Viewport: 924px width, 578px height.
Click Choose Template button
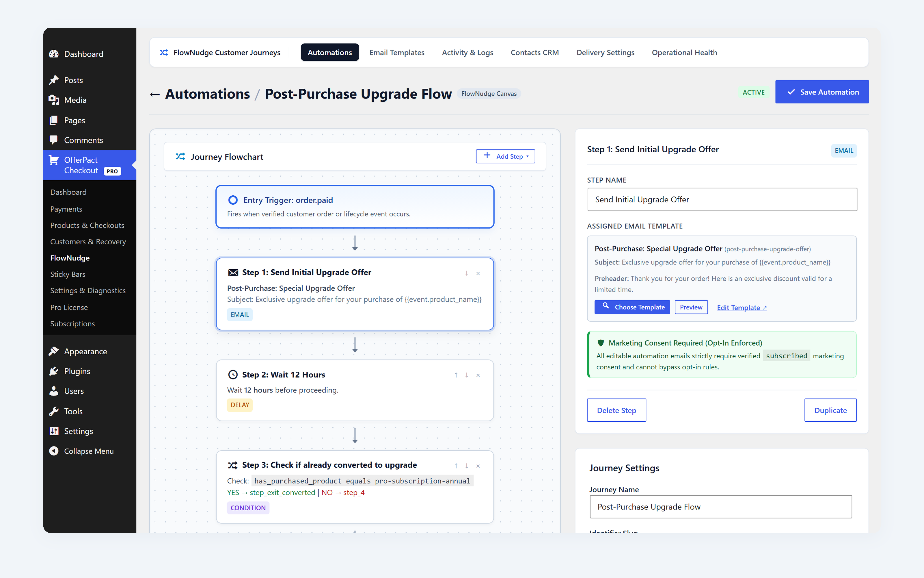632,307
